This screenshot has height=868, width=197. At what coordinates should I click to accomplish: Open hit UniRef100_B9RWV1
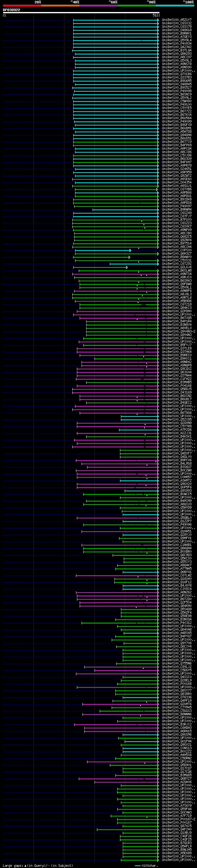177,33
